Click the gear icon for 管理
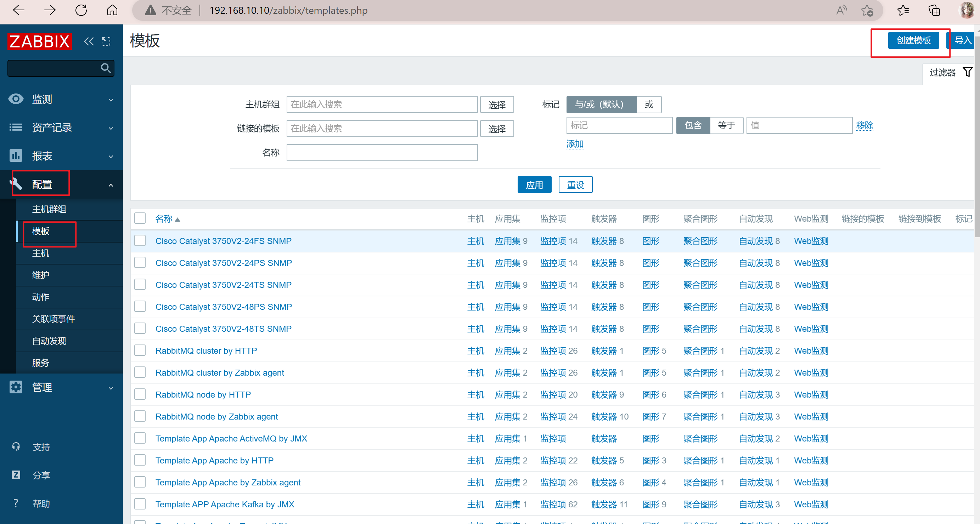980x524 pixels. [16, 387]
